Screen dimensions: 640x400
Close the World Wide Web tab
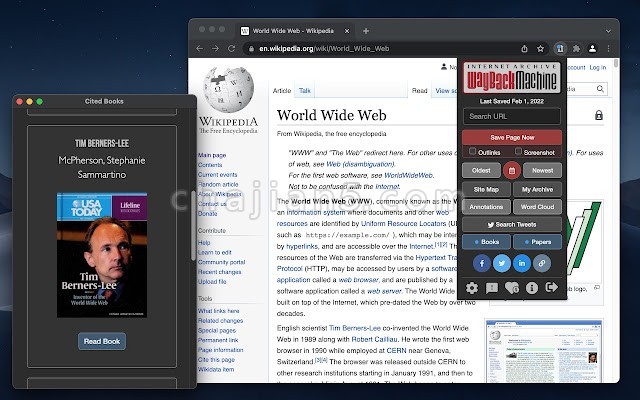coord(347,31)
